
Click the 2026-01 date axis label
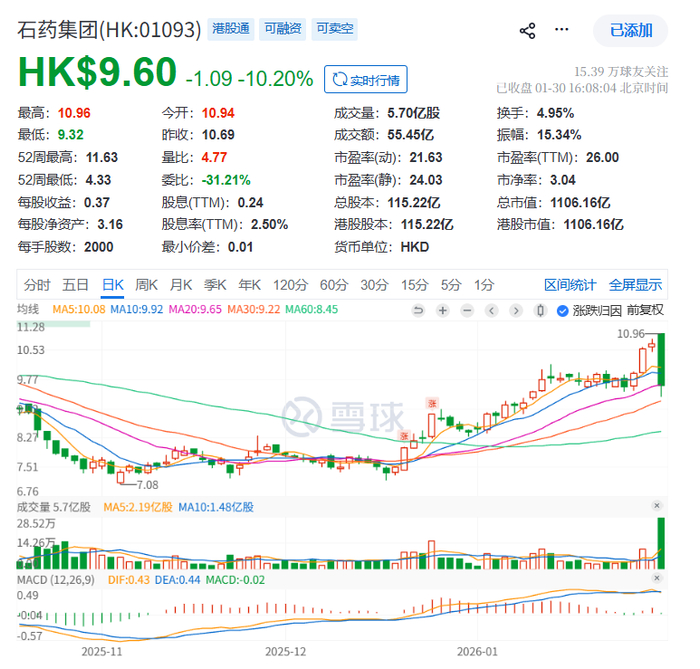pyautogui.click(x=477, y=652)
